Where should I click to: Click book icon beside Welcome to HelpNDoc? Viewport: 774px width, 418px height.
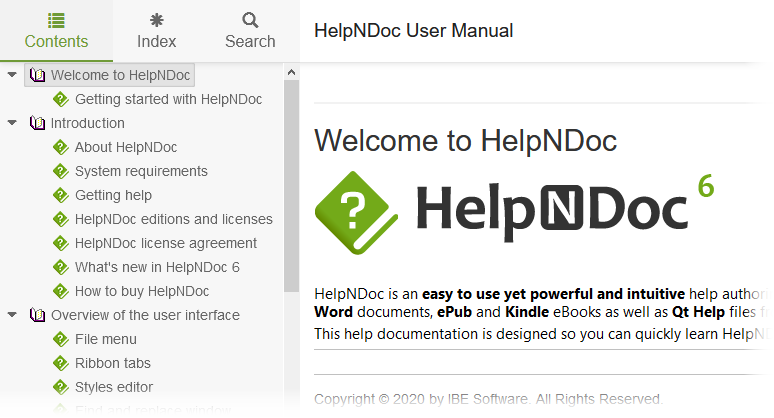pyautogui.click(x=37, y=75)
